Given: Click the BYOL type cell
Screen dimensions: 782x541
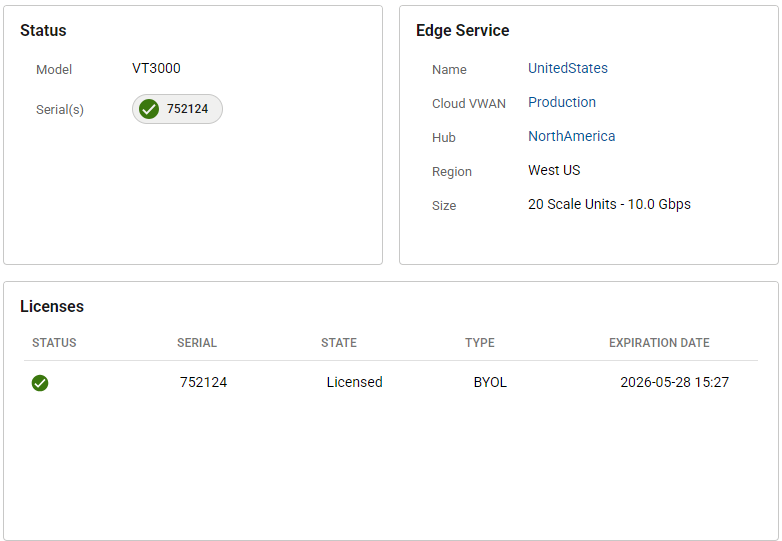Looking at the screenshot, I should (x=490, y=382).
